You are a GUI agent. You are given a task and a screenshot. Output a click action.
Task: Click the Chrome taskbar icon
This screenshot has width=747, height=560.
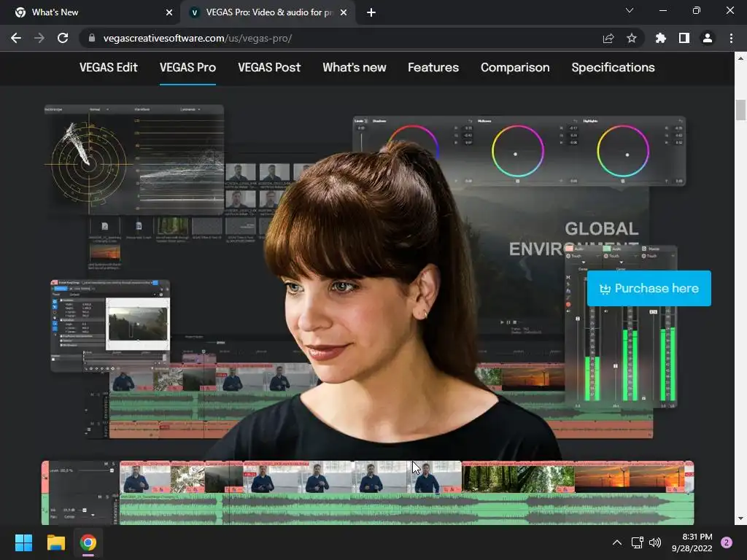pyautogui.click(x=88, y=542)
